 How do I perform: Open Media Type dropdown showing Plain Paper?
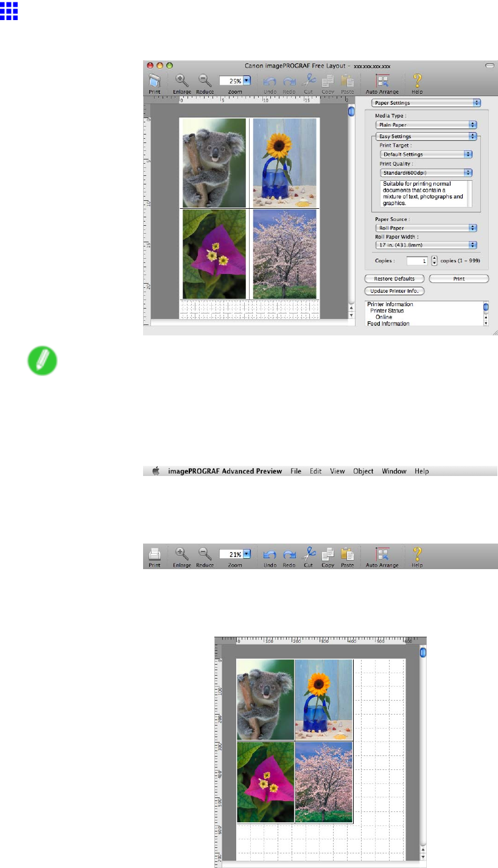[426, 124]
